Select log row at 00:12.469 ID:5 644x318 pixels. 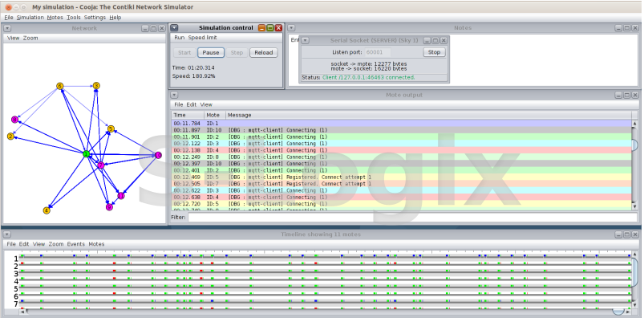pos(401,177)
